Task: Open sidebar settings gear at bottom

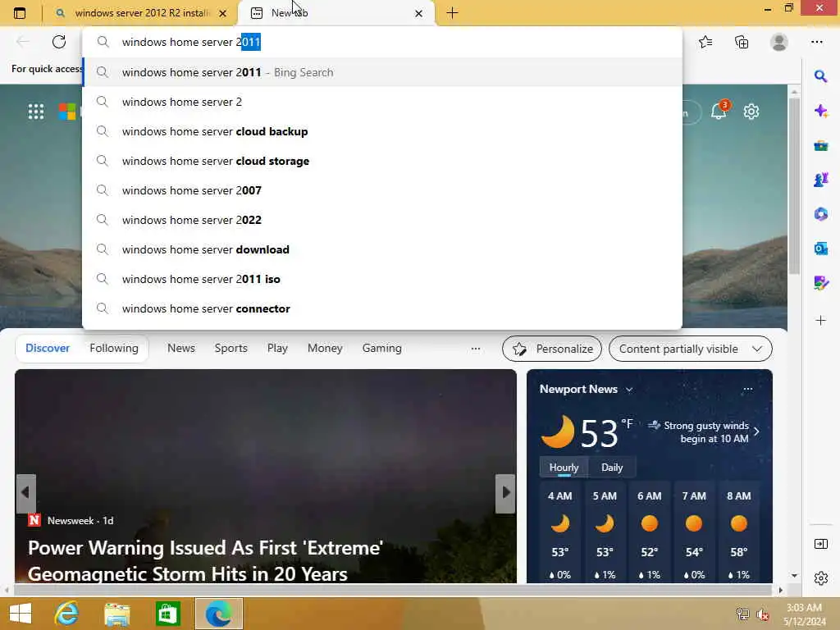Action: (820, 578)
